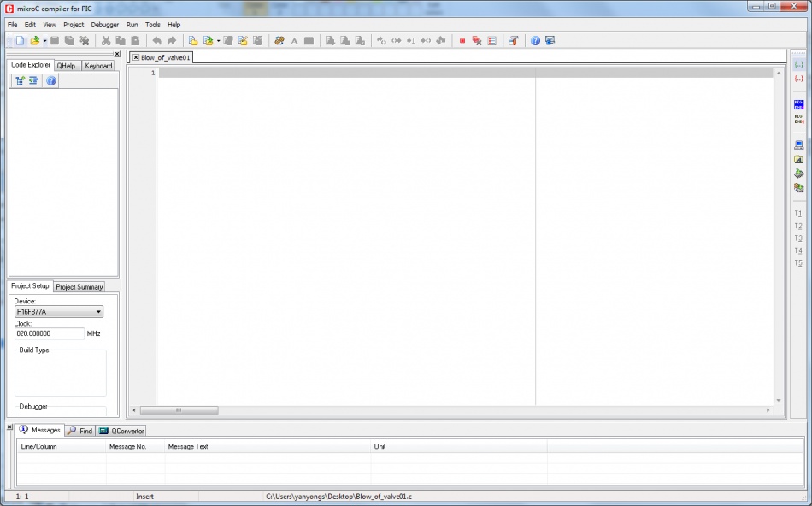
Task: Click the Open Project toolbar icon
Action: (x=209, y=40)
